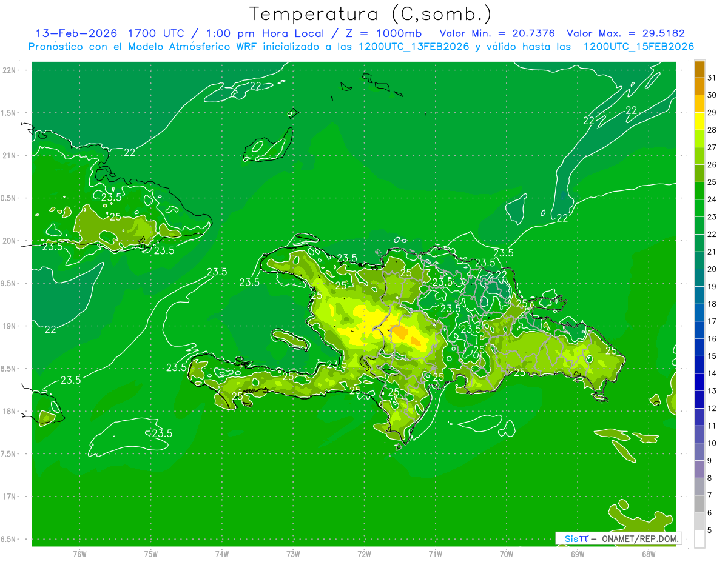The image size is (728, 562).
Task: Click the "17N" latitude axis label
Action: point(10,497)
